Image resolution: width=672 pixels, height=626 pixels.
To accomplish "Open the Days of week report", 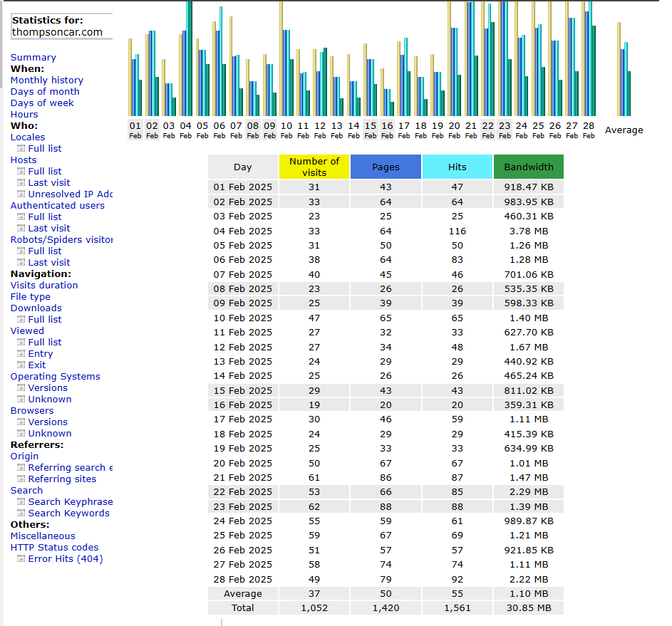I will click(42, 103).
